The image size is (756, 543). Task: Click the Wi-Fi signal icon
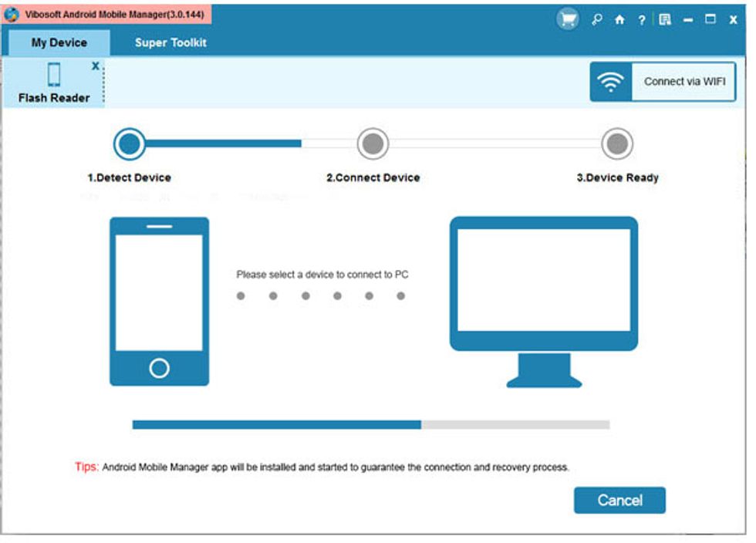pos(610,82)
